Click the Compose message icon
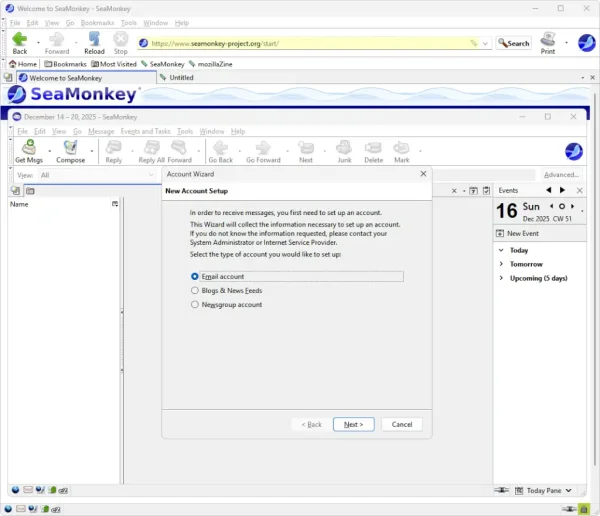The height and width of the screenshot is (516, 600). pyautogui.click(x=70, y=147)
